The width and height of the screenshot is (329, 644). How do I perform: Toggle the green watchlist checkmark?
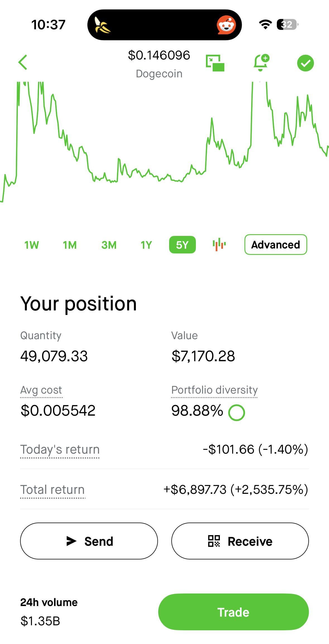pyautogui.click(x=305, y=63)
